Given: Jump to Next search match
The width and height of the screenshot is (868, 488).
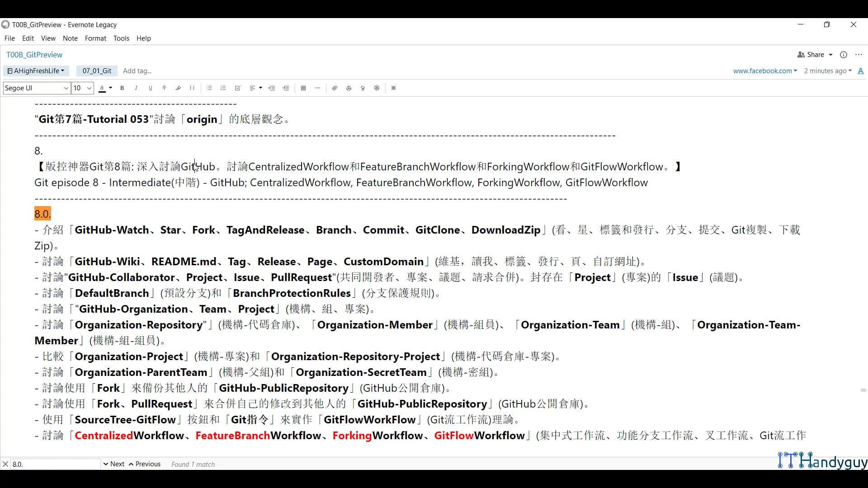Looking at the screenshot, I should (117, 464).
